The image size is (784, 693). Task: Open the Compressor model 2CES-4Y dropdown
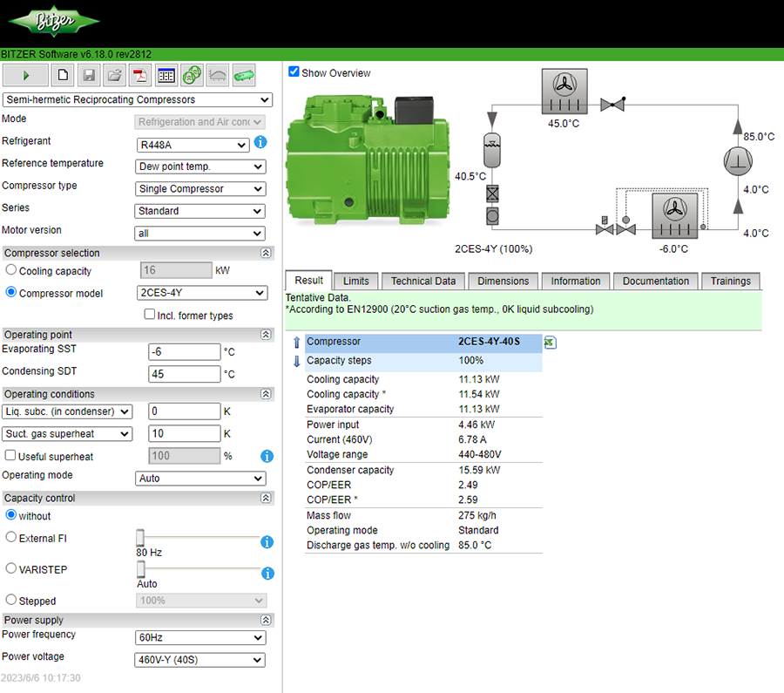click(x=202, y=293)
